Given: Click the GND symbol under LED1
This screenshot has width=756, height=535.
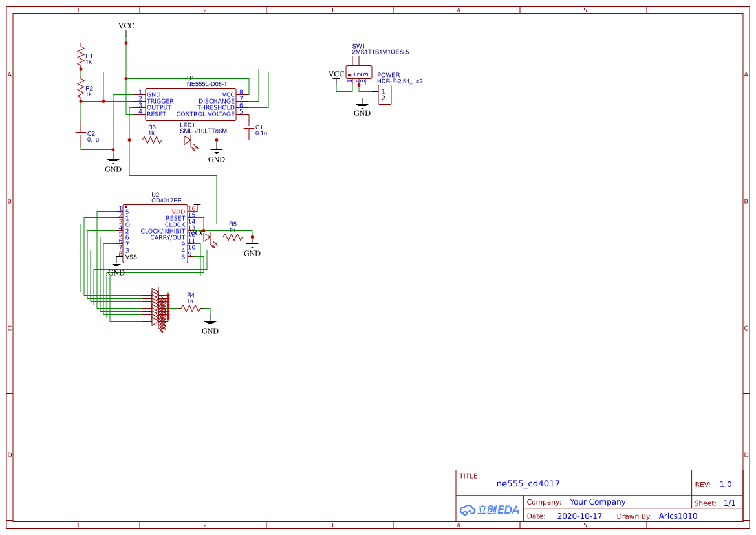Looking at the screenshot, I should tap(217, 155).
